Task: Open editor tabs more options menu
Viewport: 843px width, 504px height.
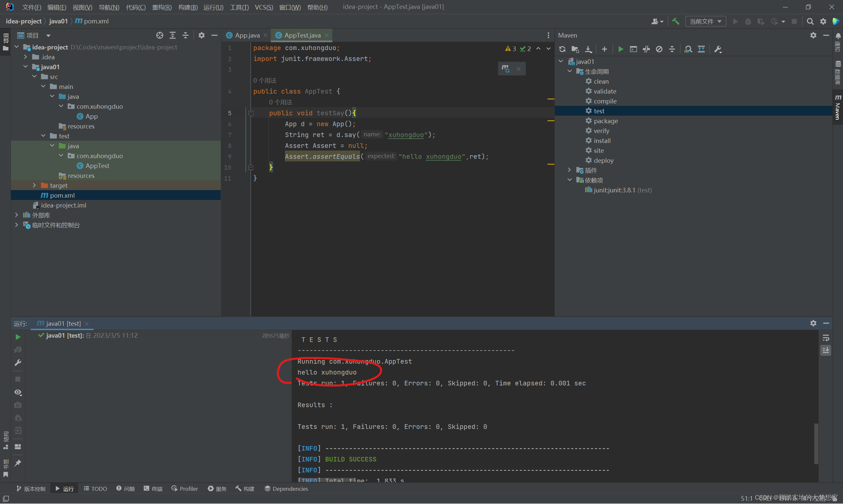Action: click(x=548, y=35)
